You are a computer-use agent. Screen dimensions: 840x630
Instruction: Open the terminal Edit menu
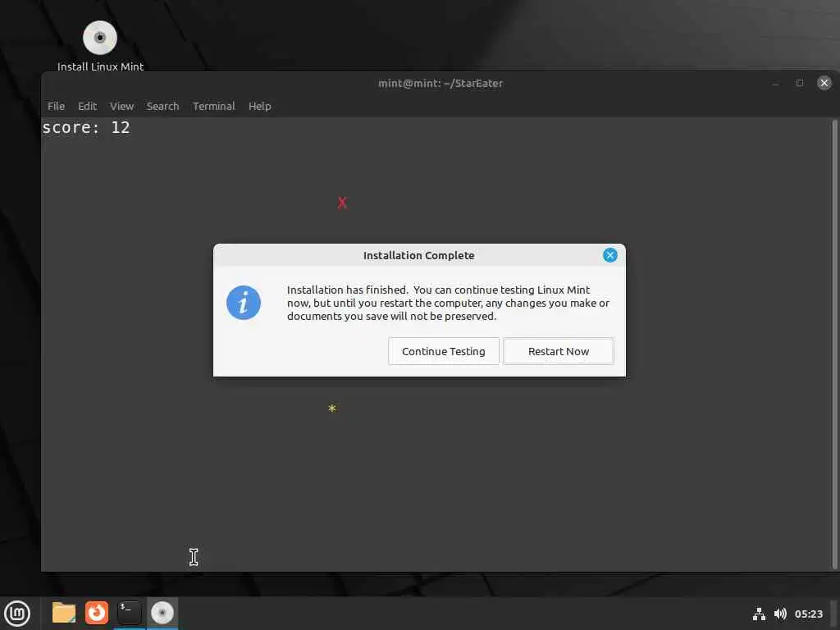click(x=87, y=106)
